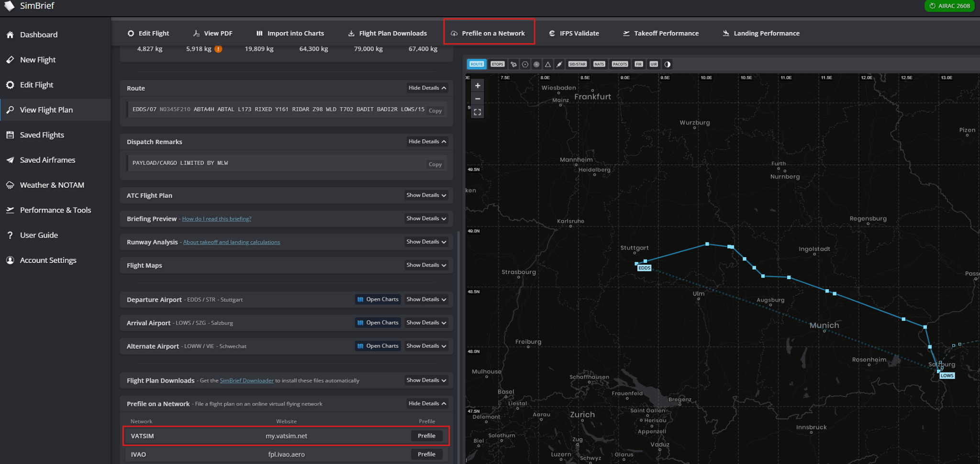Image resolution: width=980 pixels, height=464 pixels.
Task: Click the VATSIM Prefile button
Action: pyautogui.click(x=426, y=436)
